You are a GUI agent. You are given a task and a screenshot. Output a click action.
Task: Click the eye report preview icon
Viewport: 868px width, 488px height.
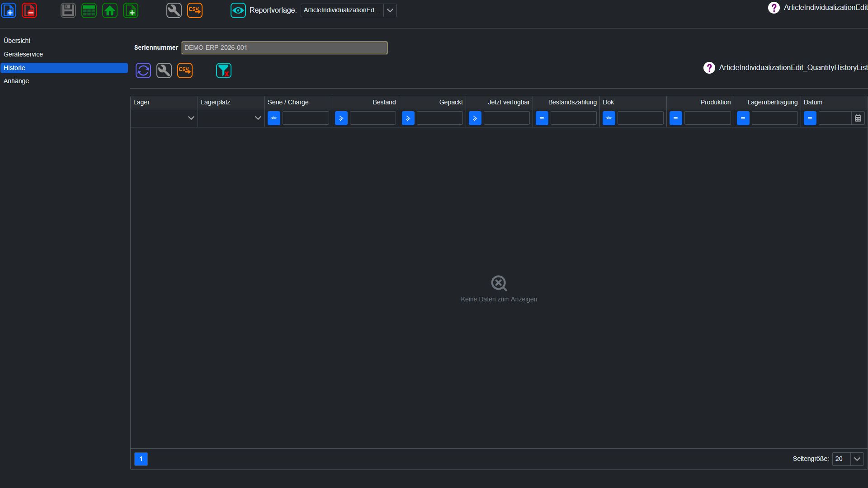coord(238,10)
